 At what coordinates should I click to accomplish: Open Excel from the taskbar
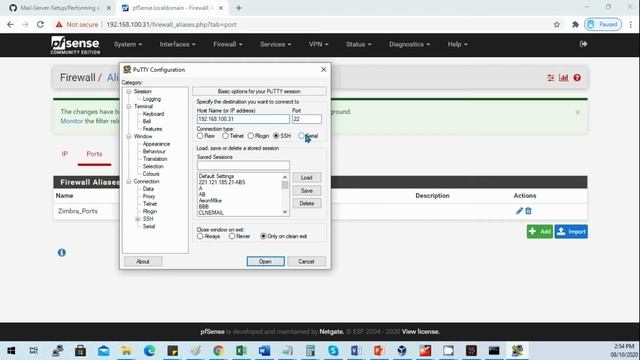coord(241,351)
